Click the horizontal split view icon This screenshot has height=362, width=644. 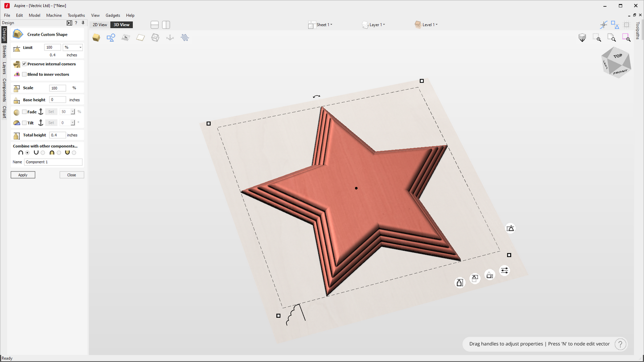tap(155, 25)
